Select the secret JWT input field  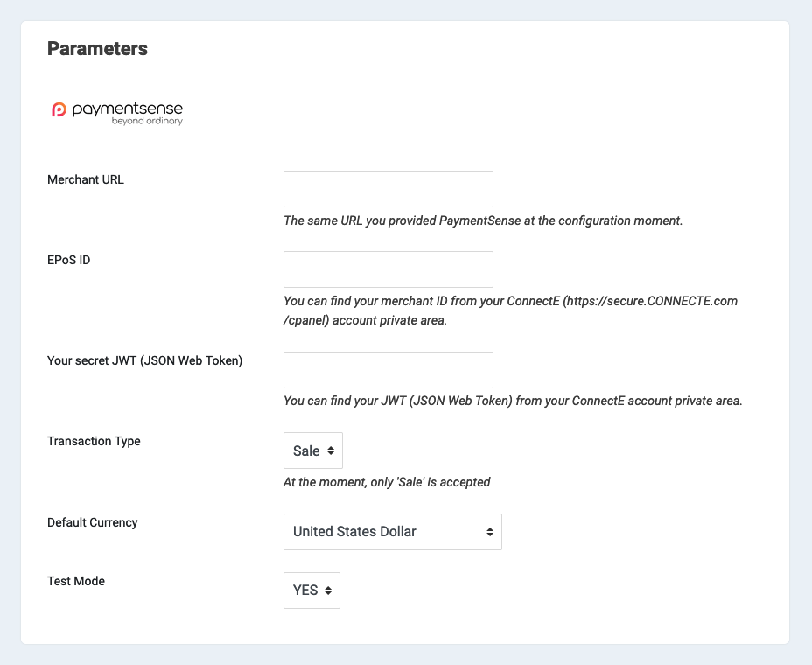click(388, 370)
